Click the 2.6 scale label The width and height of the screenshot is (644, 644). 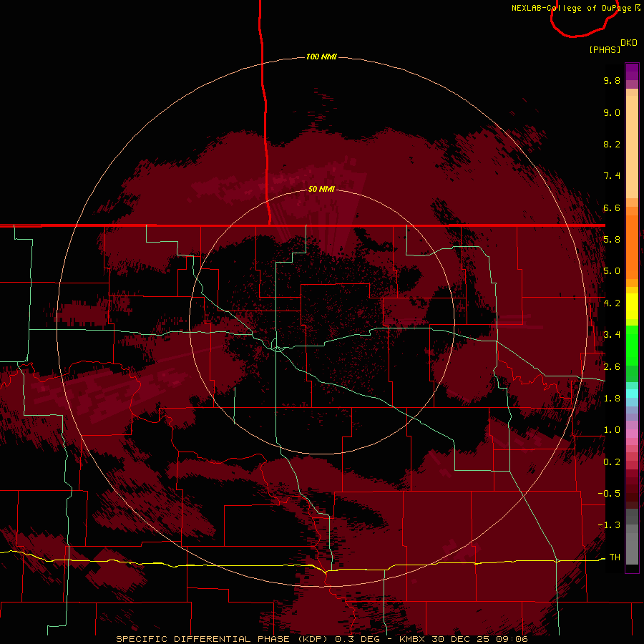[612, 366]
